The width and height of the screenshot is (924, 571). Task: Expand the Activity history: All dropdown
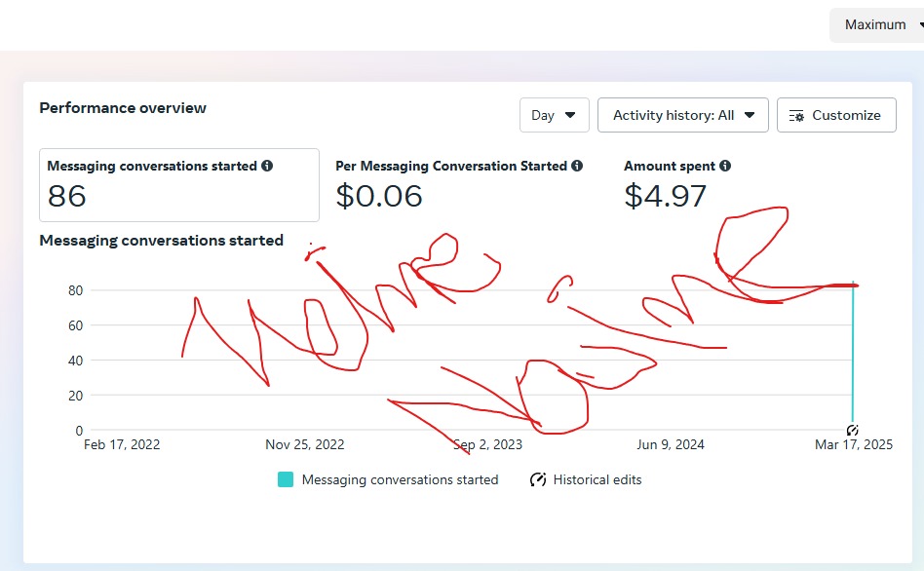pyautogui.click(x=683, y=115)
